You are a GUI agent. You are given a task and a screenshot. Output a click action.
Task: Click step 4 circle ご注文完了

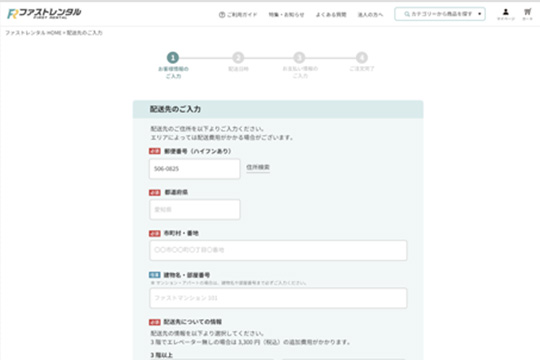click(362, 58)
